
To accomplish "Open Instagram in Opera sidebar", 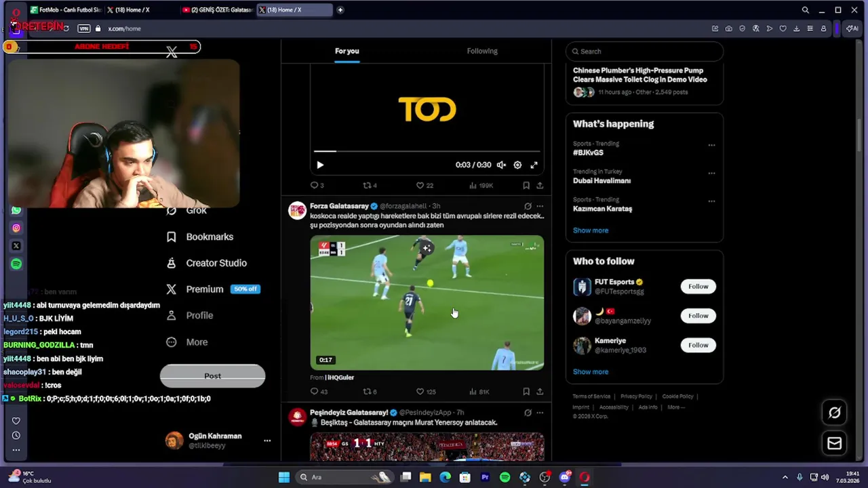I will [x=16, y=228].
